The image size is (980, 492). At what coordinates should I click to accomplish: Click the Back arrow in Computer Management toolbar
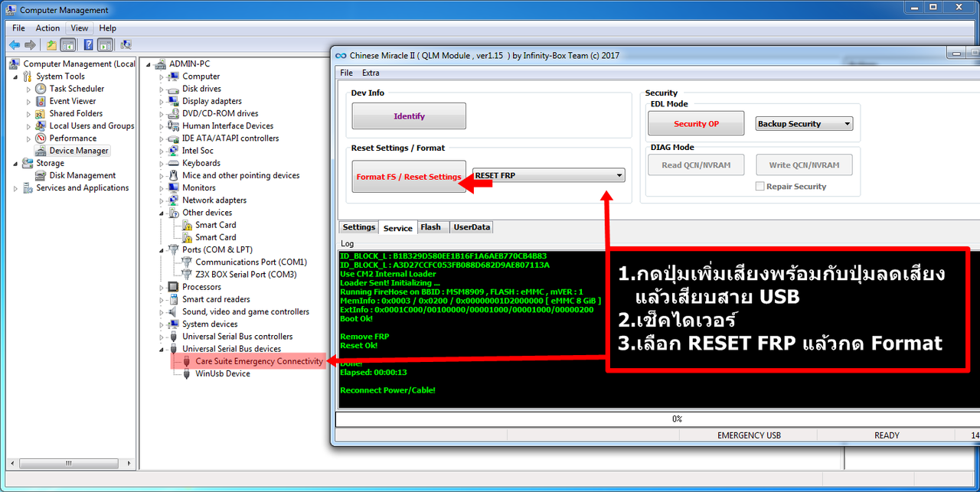(14, 45)
